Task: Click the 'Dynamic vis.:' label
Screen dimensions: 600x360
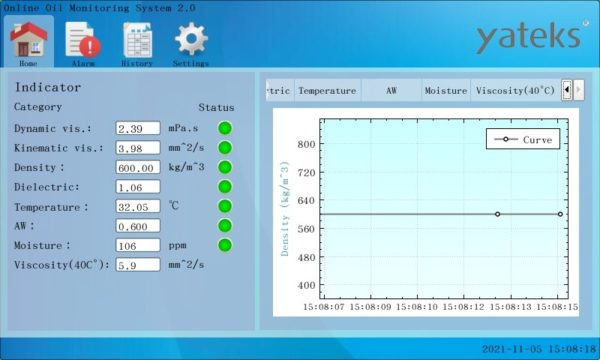Action: [x=53, y=128]
